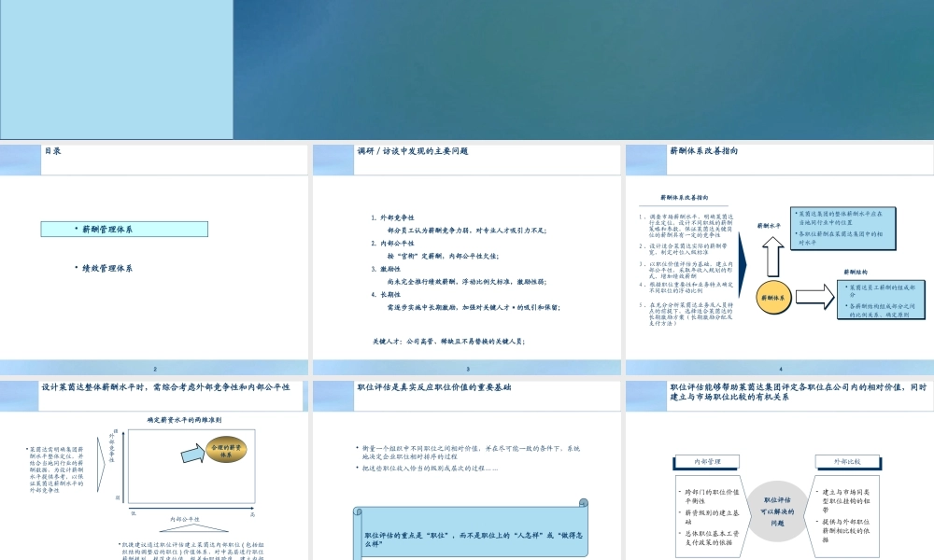Click the gold 合理的薪资体系 oval
This screenshot has width=934, height=560.
225,451
